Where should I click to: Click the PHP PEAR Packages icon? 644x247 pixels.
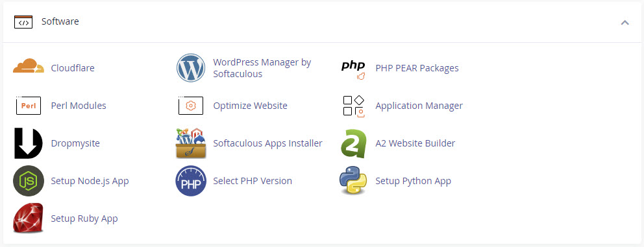pyautogui.click(x=353, y=70)
